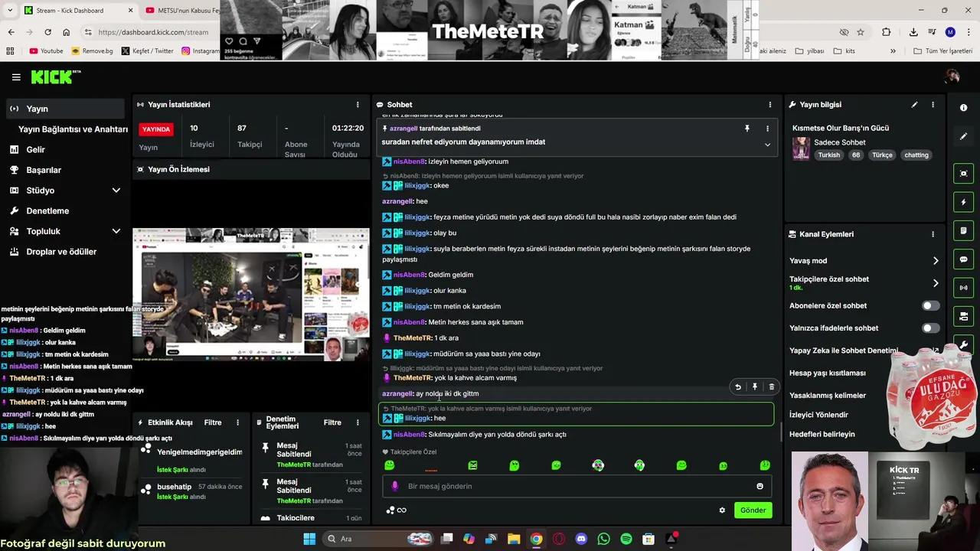Open Spotify from the taskbar

626,539
